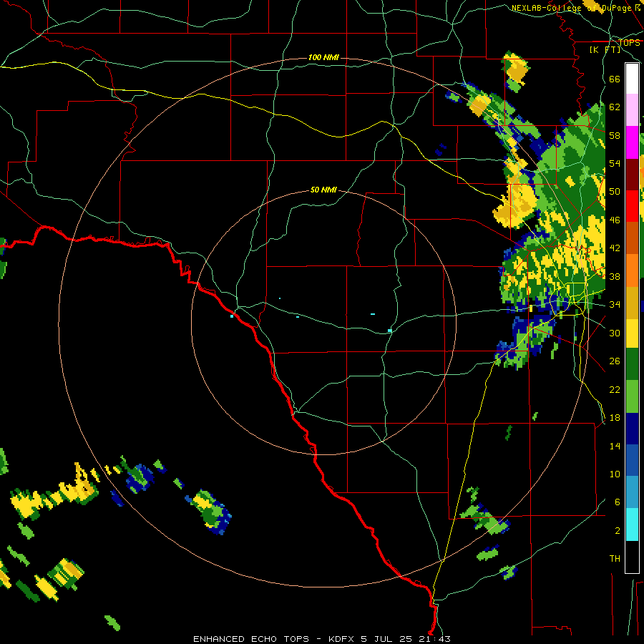Click the "10" legend value
The image size is (644, 644).
pos(615,474)
